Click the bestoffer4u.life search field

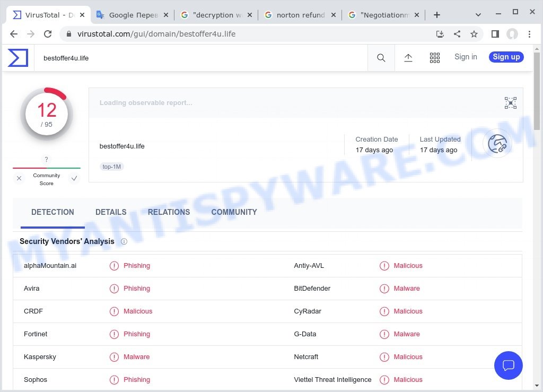[201, 58]
